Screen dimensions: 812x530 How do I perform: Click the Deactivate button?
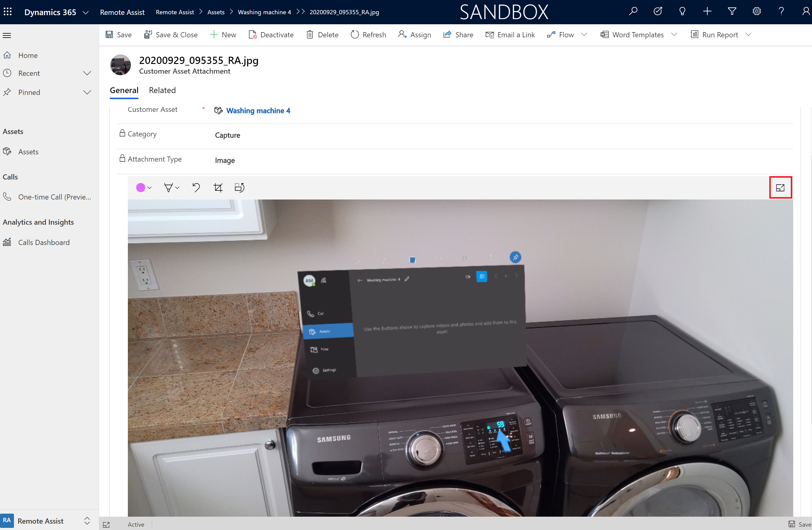[271, 34]
